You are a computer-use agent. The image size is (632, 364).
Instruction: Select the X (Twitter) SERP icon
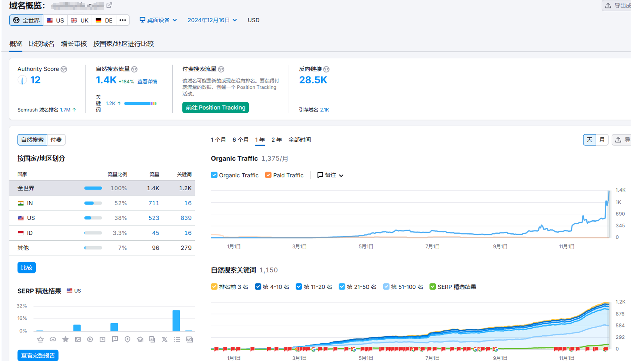pos(165,339)
